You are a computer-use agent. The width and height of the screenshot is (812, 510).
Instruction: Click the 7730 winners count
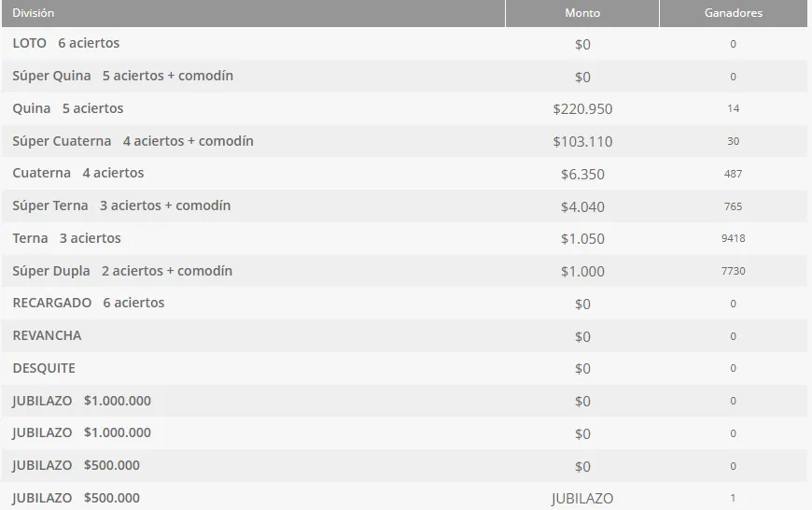(x=733, y=271)
